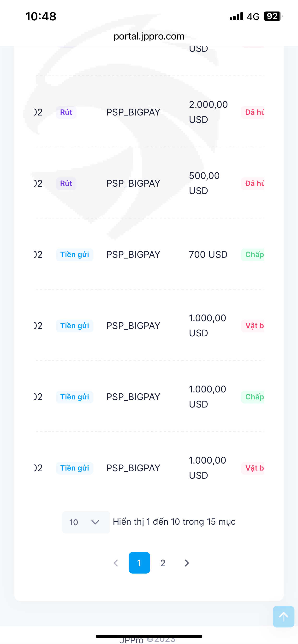Image resolution: width=298 pixels, height=644 pixels.
Task: Click Rút badge on 500,00 USD row
Action: [x=66, y=184]
